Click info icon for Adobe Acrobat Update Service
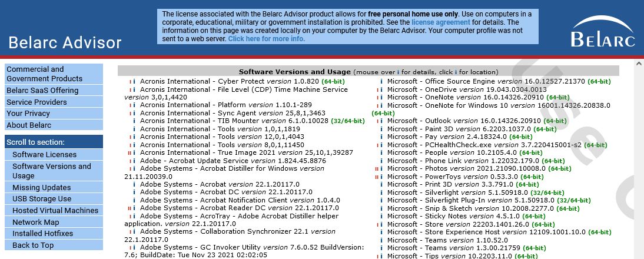Screen dimensions: 644x259 [x=134, y=161]
